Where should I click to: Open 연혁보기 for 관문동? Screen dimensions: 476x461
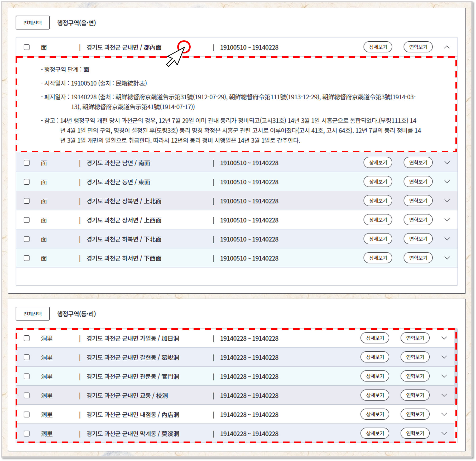(x=415, y=376)
